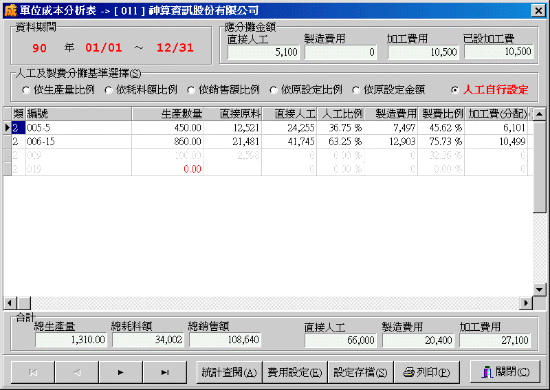
Task: Click the 直接原料 column header
Action: (x=233, y=114)
